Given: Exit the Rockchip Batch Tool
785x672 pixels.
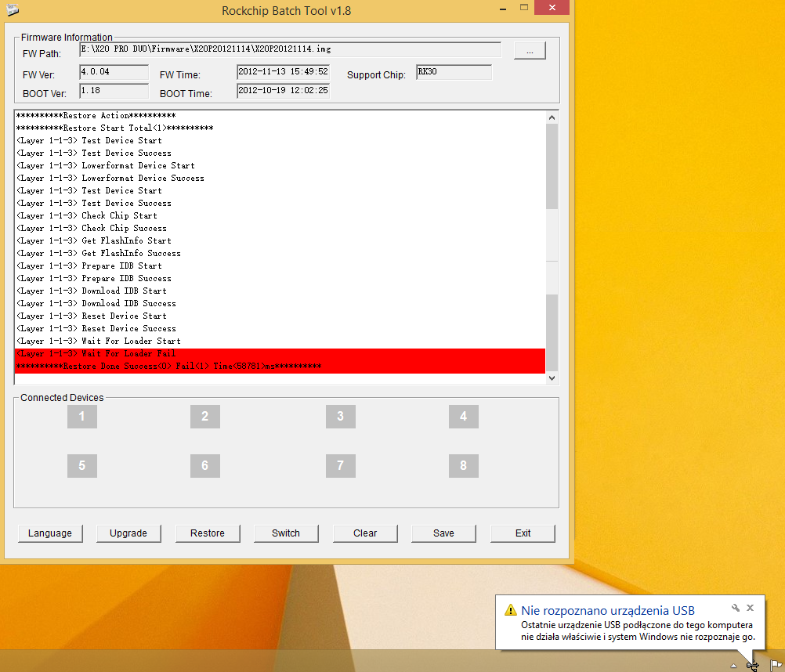Looking at the screenshot, I should click(x=523, y=533).
